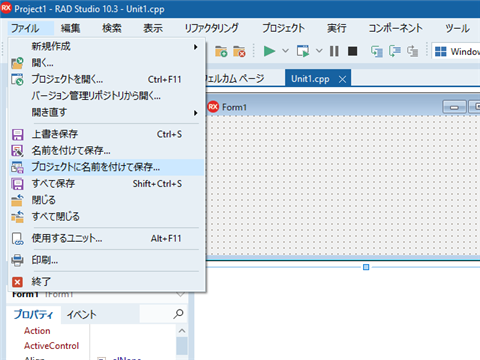
Task: Open the Windows platform selector combo
Action: (x=456, y=51)
